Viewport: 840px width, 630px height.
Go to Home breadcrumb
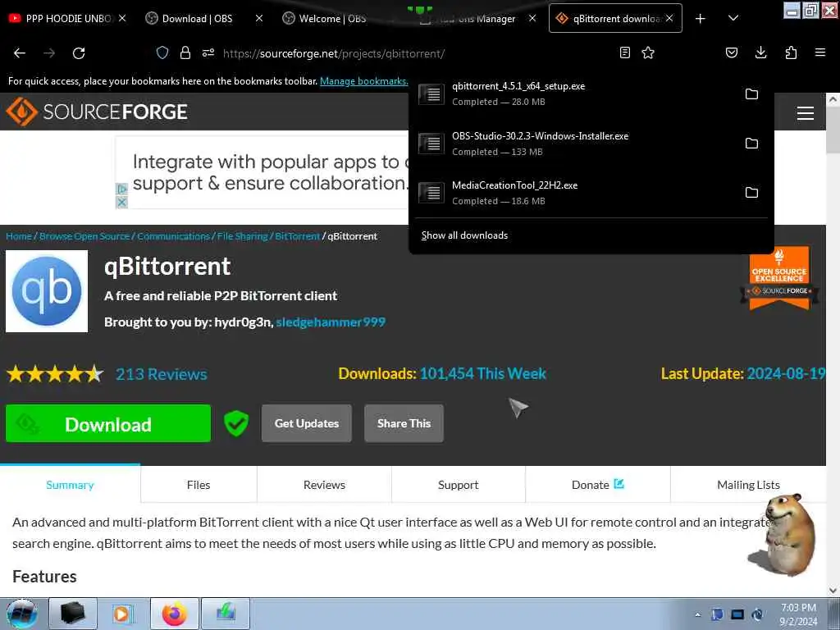pos(19,236)
